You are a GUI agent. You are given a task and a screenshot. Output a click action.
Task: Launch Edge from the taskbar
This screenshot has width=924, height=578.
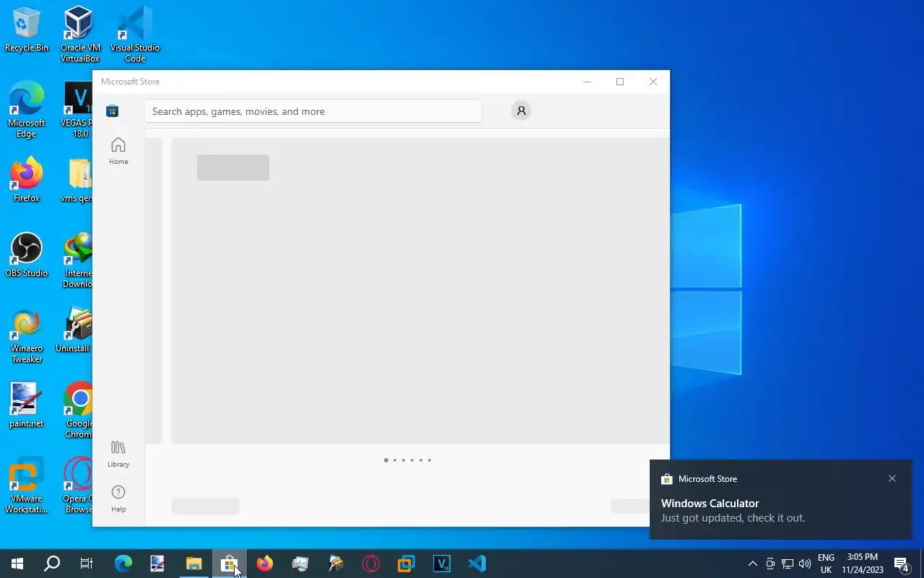pyautogui.click(x=123, y=564)
